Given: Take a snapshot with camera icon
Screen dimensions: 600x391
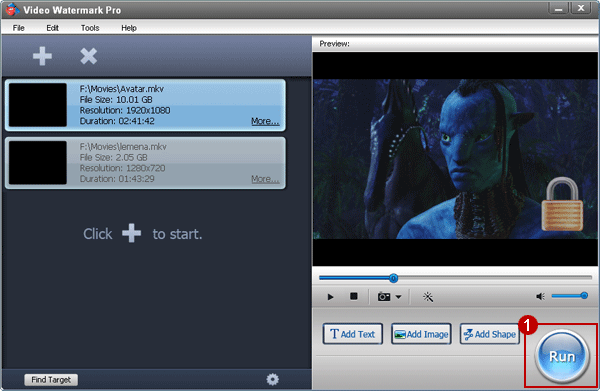Looking at the screenshot, I should click(x=384, y=297).
